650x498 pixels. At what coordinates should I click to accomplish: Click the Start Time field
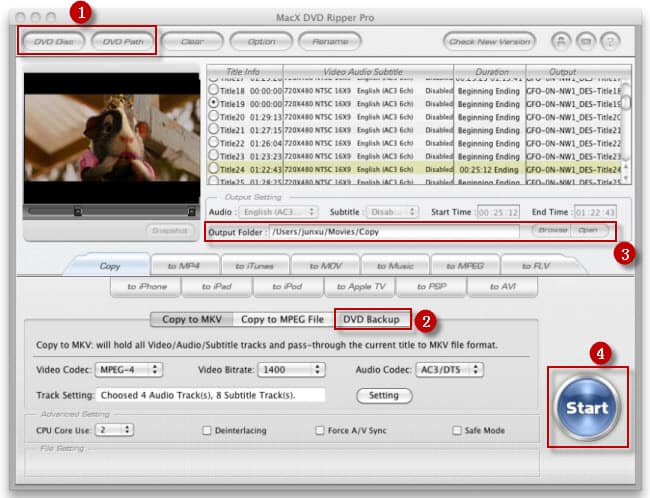click(x=498, y=212)
